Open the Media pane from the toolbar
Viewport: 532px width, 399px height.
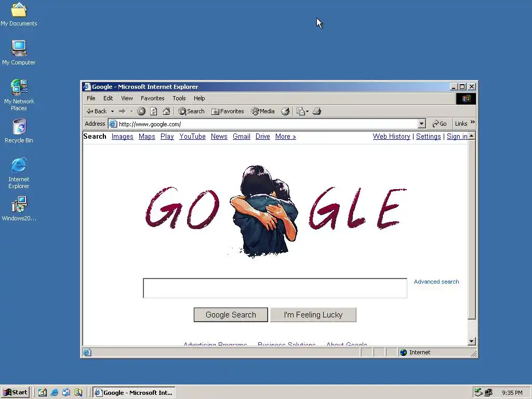(262, 111)
